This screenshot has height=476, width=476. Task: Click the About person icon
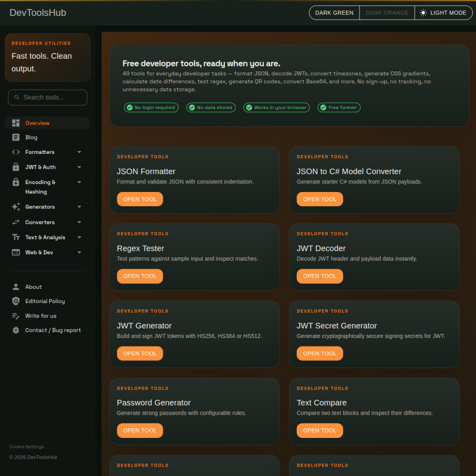pyautogui.click(x=16, y=287)
